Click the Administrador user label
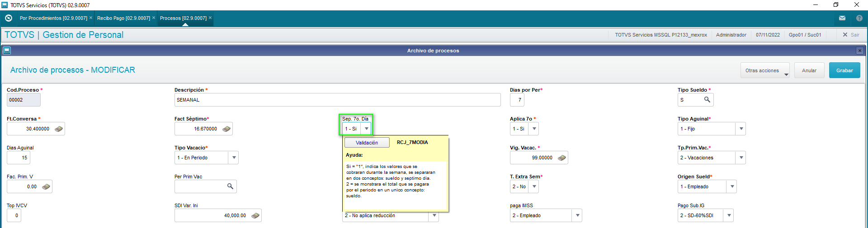This screenshot has width=868, height=228. (731, 35)
